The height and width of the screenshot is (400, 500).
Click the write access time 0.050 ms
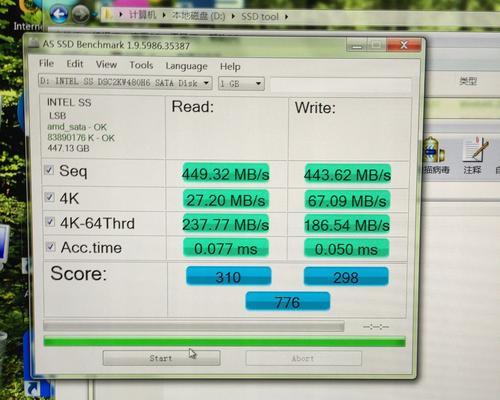346,249
